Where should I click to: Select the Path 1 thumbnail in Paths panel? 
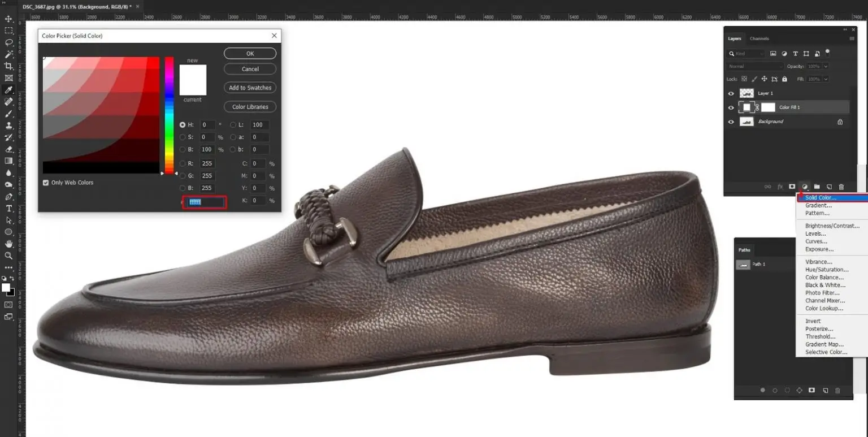click(743, 264)
